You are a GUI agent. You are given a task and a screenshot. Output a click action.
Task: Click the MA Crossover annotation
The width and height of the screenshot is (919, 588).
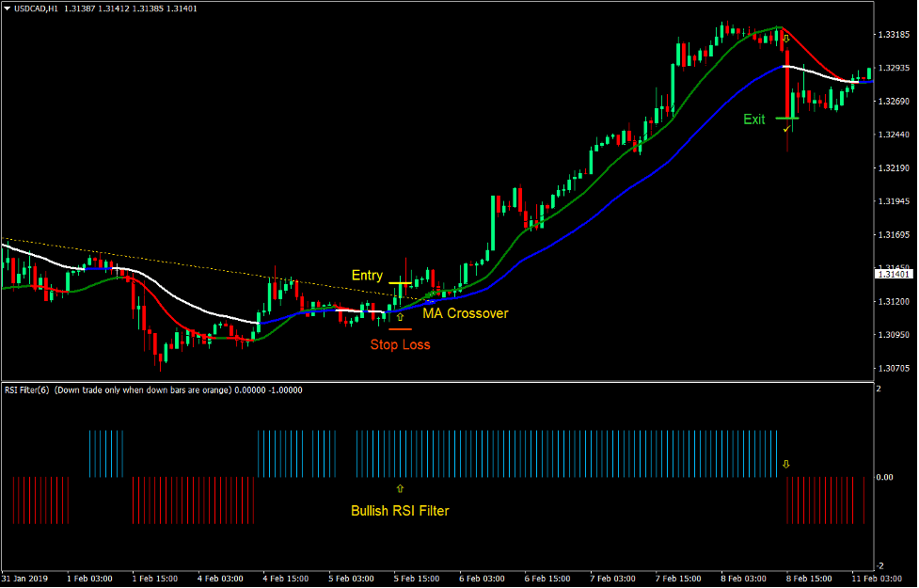465,313
